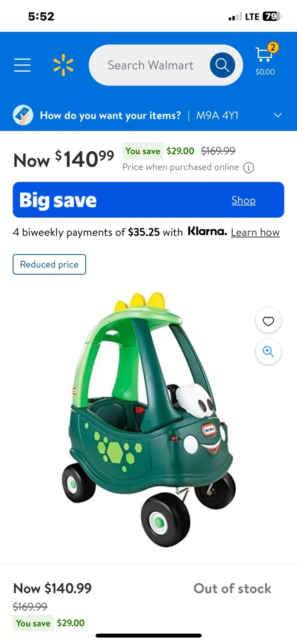
Task: Tap the cart item count badge
Action: 273,47
